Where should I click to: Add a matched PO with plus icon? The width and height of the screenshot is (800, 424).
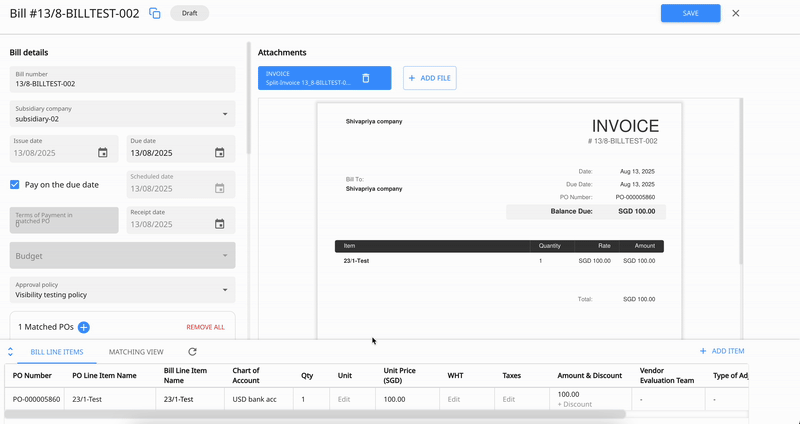(x=84, y=327)
